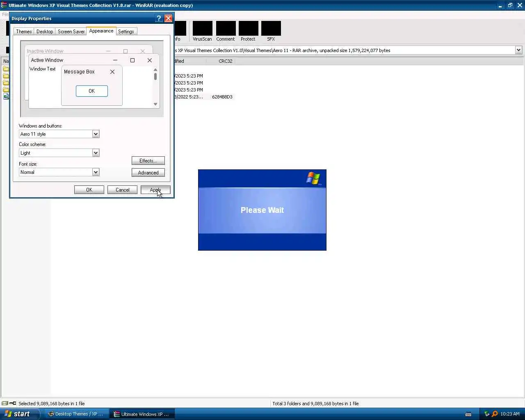This screenshot has height=420, width=525.
Task: Click the Effects... button
Action: click(x=148, y=161)
